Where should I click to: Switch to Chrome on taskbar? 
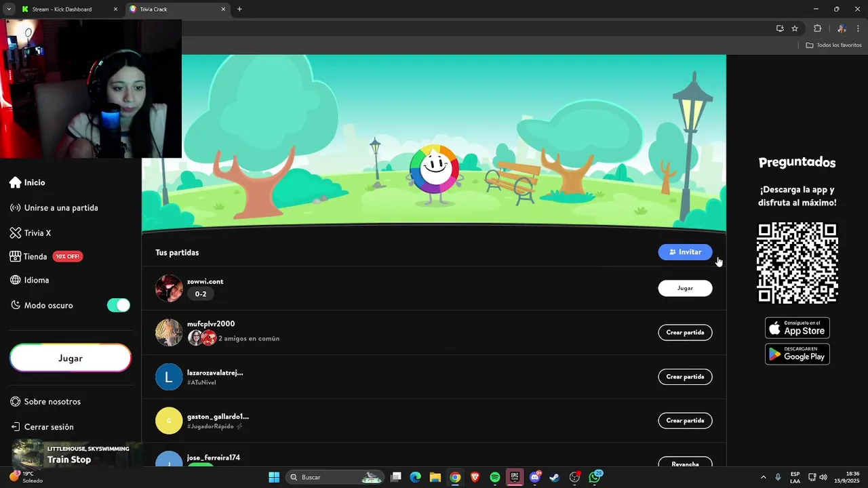(x=455, y=477)
